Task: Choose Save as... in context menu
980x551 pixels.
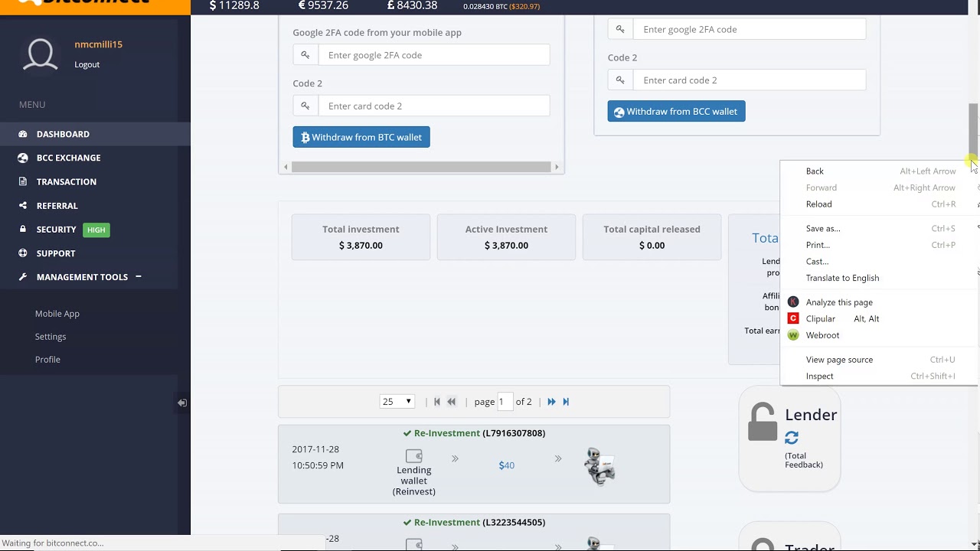Action: [880, 229]
